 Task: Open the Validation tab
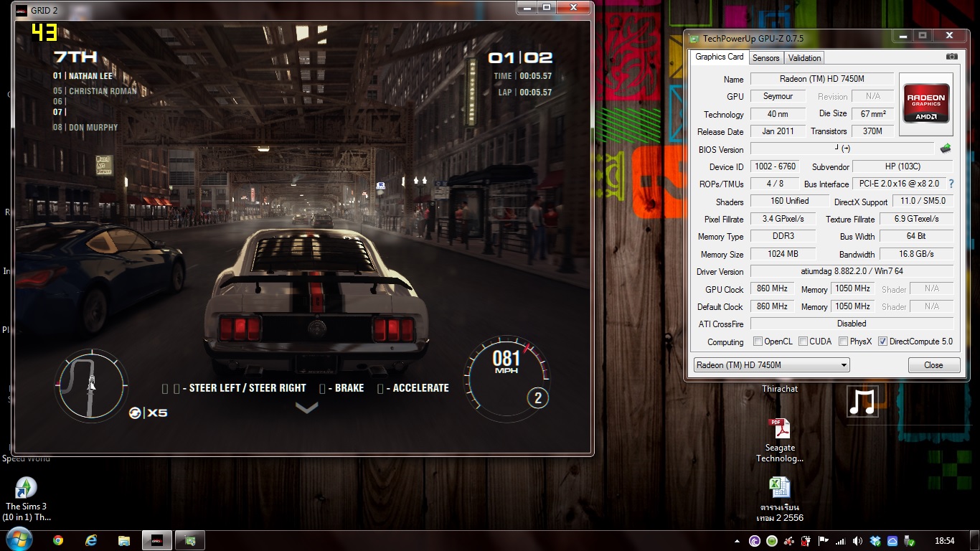click(x=804, y=58)
